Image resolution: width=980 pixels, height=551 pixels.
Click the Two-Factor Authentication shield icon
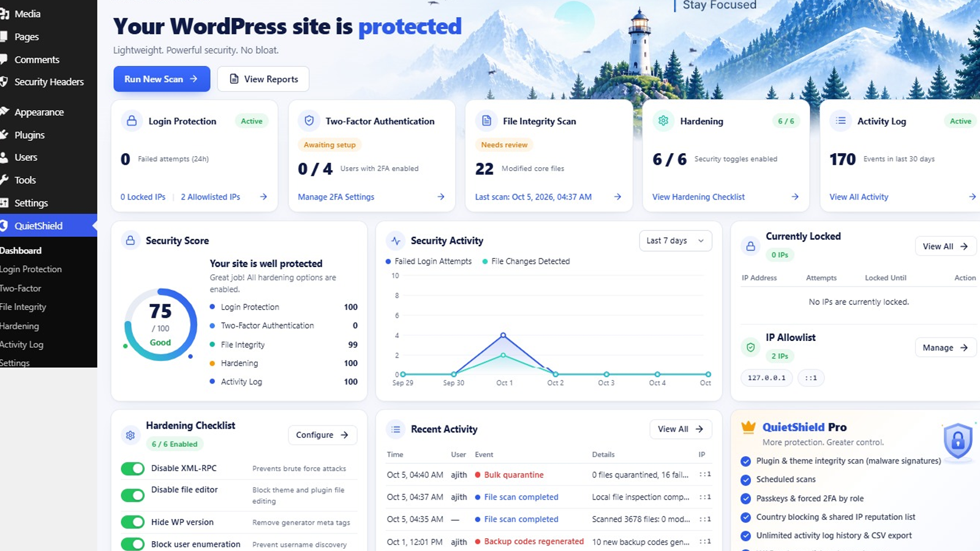tap(309, 121)
